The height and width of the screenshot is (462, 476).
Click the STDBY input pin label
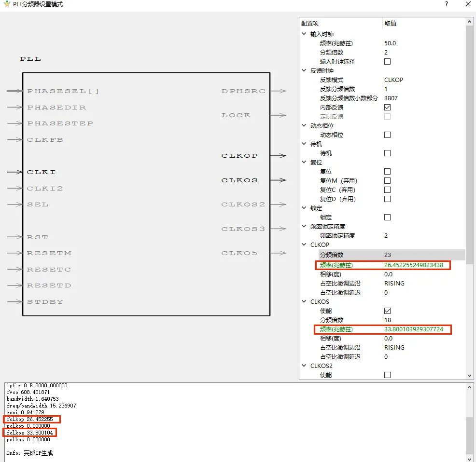pyautogui.click(x=45, y=302)
